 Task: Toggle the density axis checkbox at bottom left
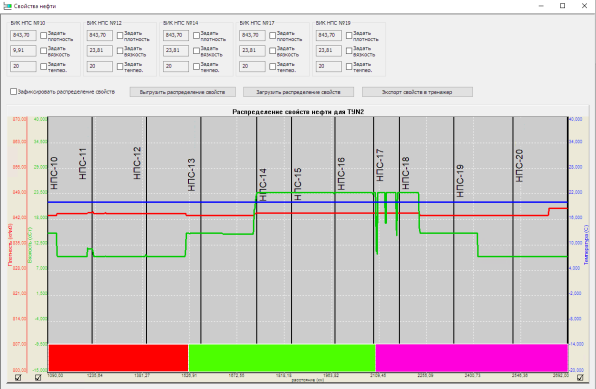18,378
